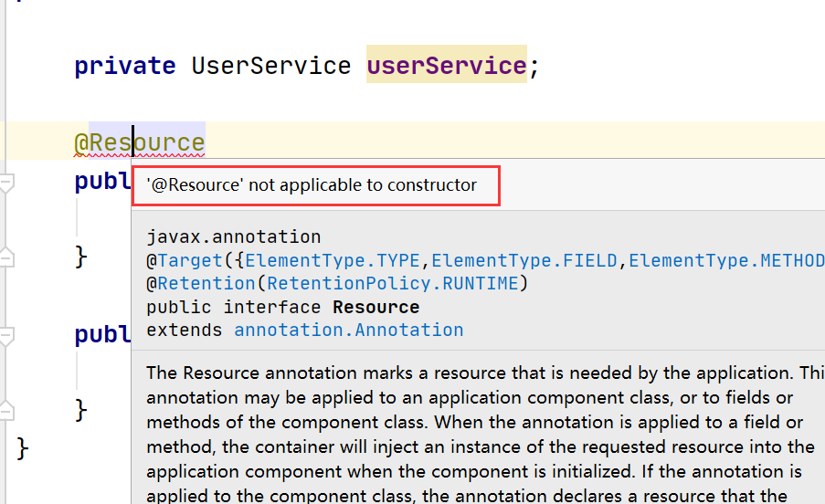Click the RetentionPolicy.RUNTIME link
The image size is (825, 504).
tap(394, 283)
